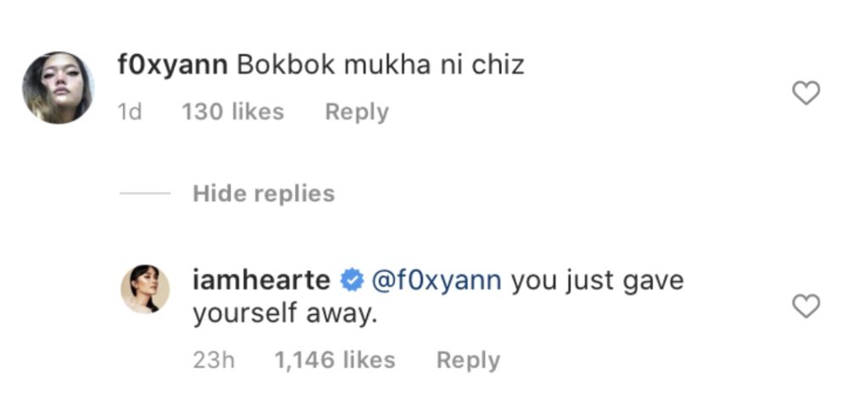Open the f0xyann profile picture

point(58,88)
